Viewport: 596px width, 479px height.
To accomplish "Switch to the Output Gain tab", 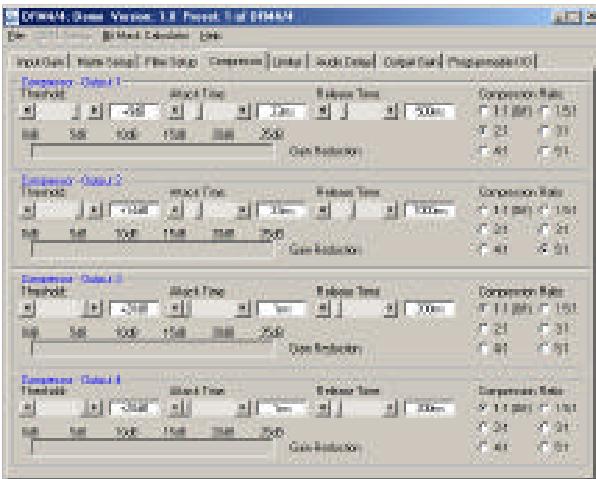I will [412, 62].
